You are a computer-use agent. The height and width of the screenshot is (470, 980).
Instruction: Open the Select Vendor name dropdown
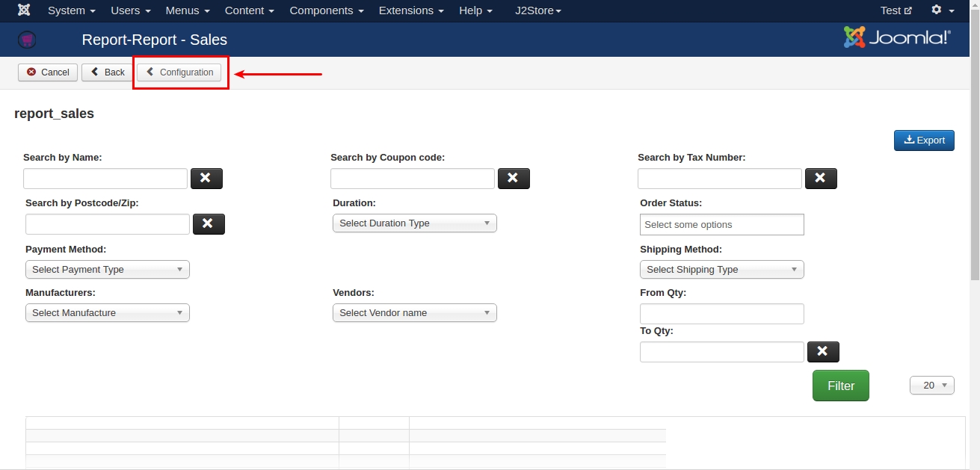point(414,313)
